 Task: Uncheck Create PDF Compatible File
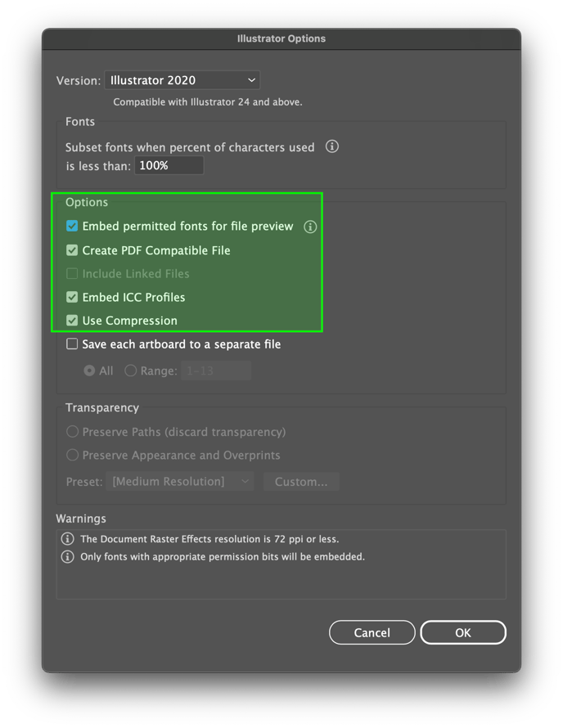coord(73,250)
